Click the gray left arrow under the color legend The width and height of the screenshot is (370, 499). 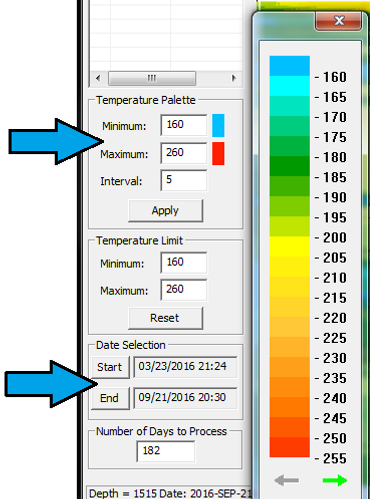pos(286,480)
